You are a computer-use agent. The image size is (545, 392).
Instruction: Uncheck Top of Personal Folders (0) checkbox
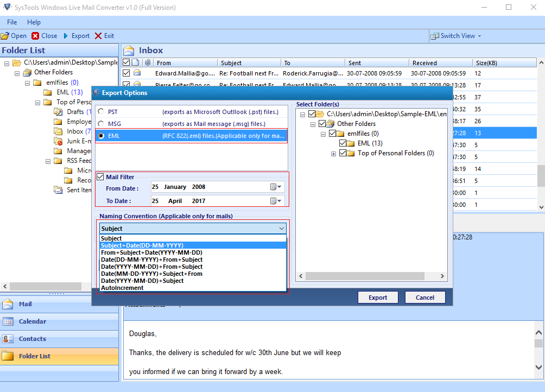pyautogui.click(x=343, y=153)
